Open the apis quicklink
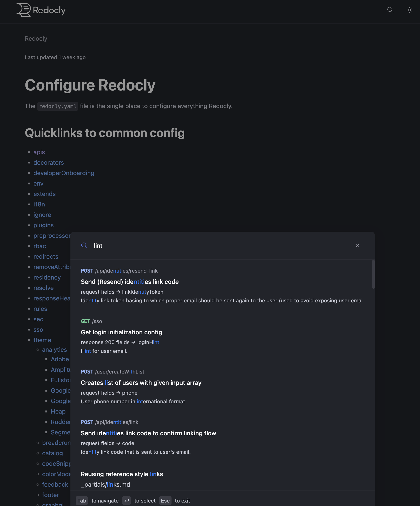 click(39, 152)
